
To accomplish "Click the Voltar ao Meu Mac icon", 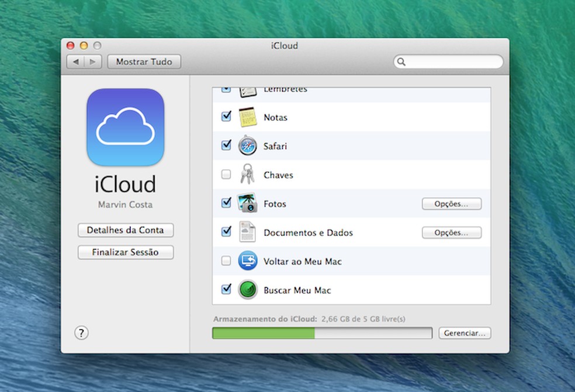I will (248, 261).
